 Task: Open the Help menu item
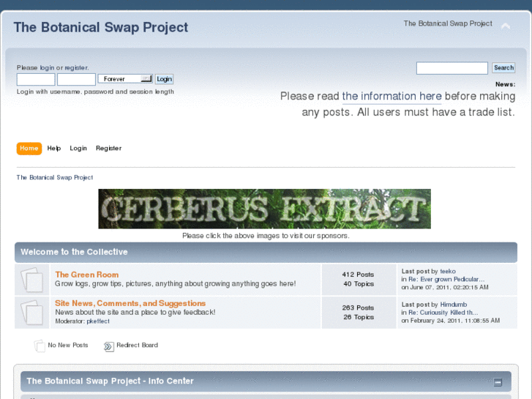click(54, 149)
